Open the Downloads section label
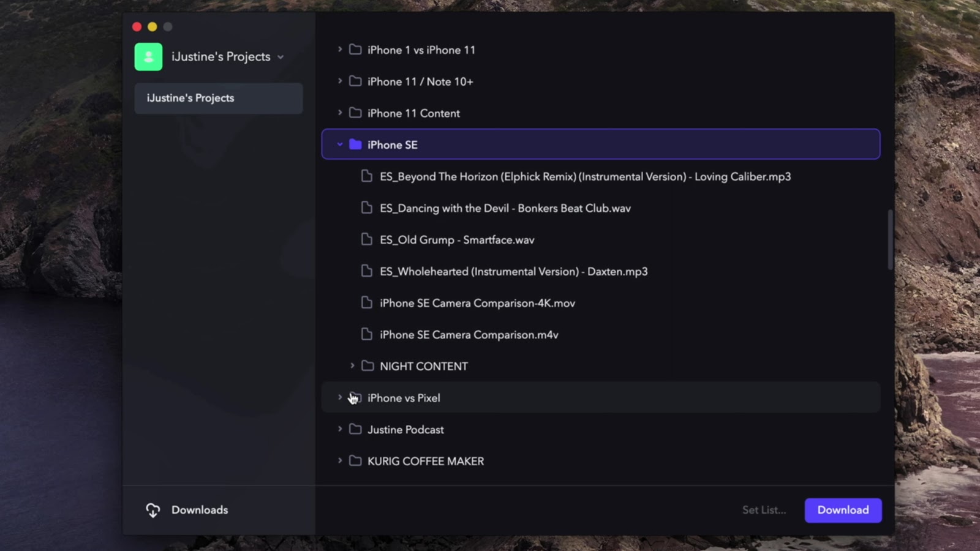This screenshot has width=980, height=551. (x=200, y=510)
